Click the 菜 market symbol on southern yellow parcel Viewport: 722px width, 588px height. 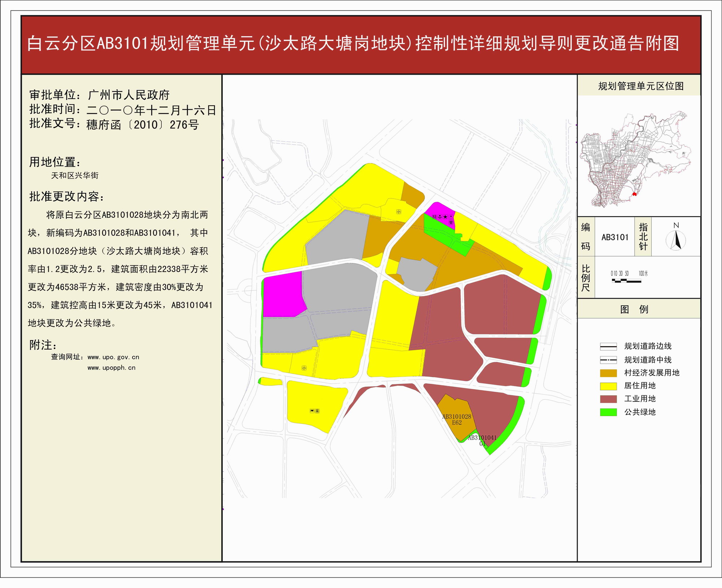click(317, 411)
